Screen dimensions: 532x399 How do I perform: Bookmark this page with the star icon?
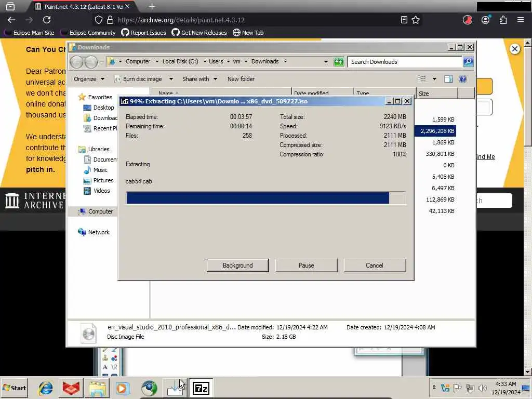[416, 20]
